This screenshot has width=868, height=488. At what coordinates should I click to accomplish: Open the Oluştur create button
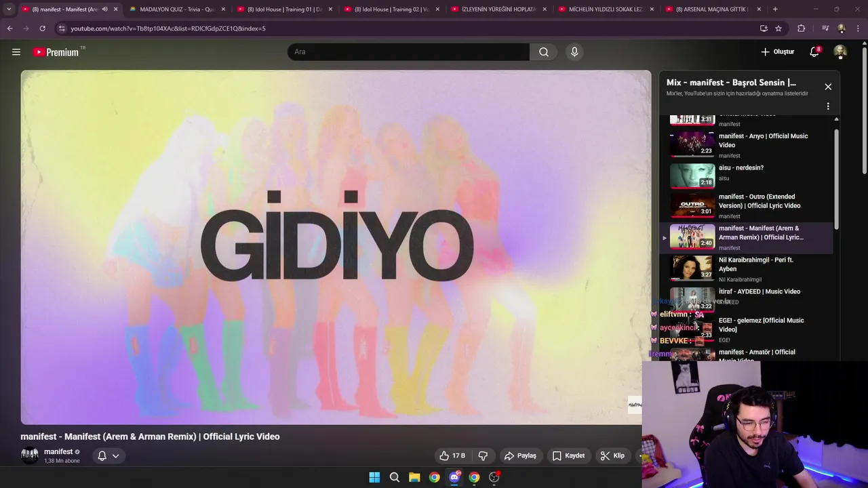coord(777,52)
